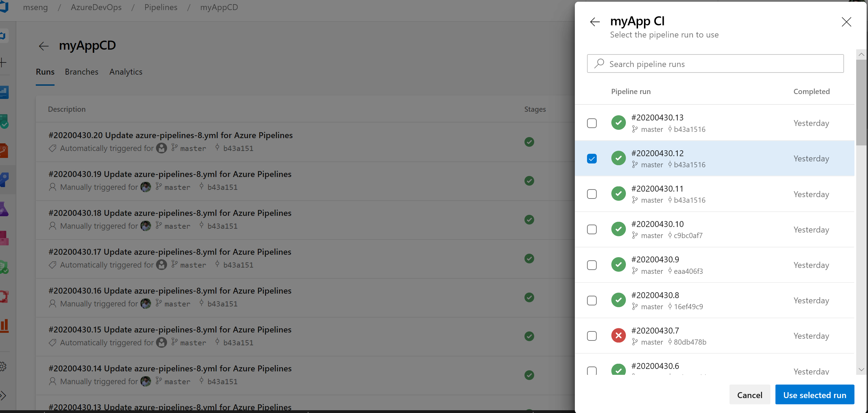Image resolution: width=868 pixels, height=413 pixels.
Task: Click the back arrow icon in myApp CI panel
Action: 595,22
